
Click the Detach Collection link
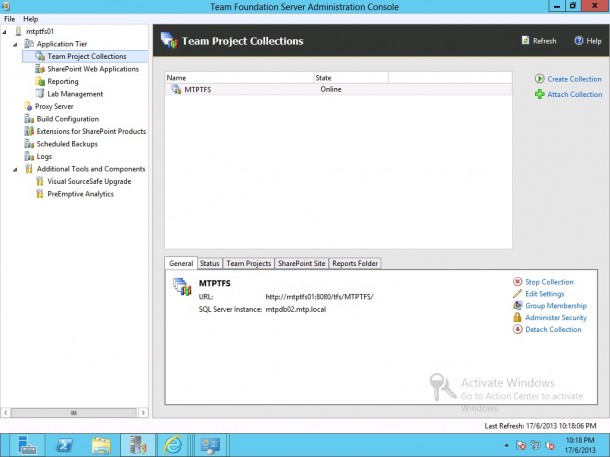[x=553, y=329]
